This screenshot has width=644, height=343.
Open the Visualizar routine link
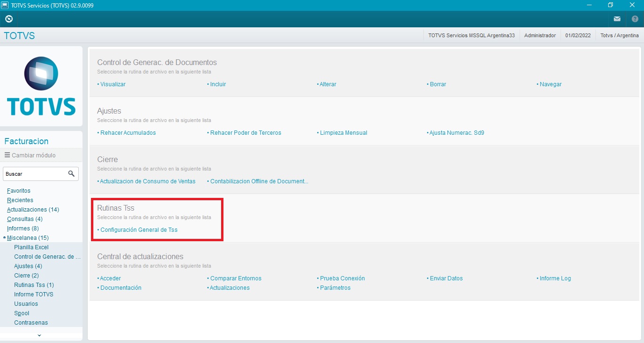113,84
